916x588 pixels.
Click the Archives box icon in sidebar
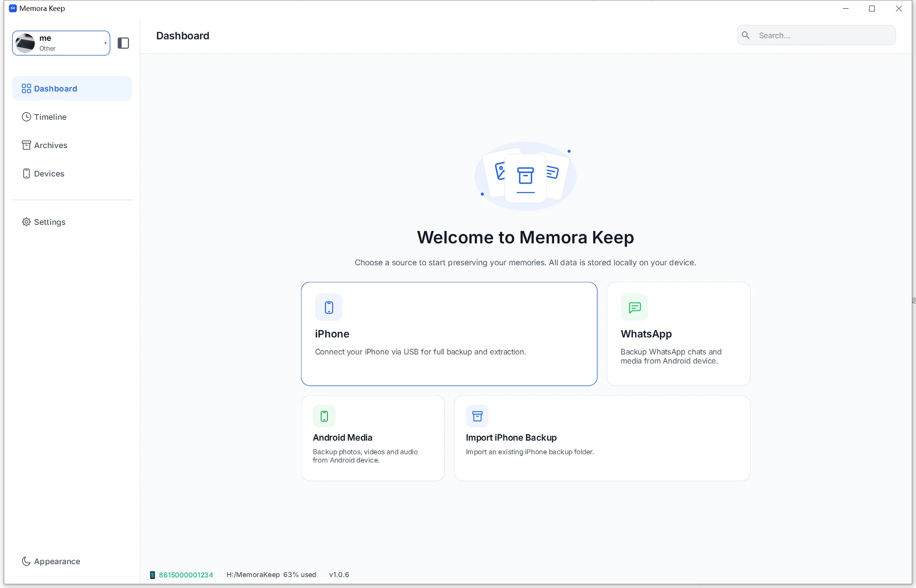point(26,145)
